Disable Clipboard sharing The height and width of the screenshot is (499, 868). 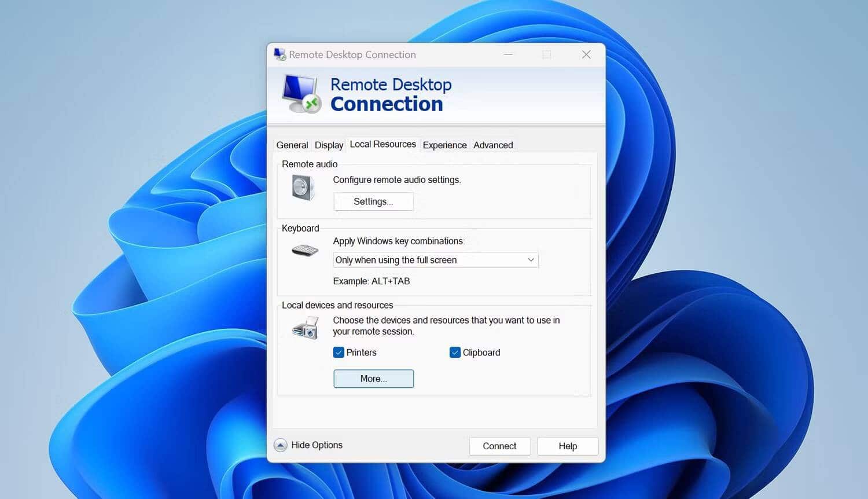[455, 352]
